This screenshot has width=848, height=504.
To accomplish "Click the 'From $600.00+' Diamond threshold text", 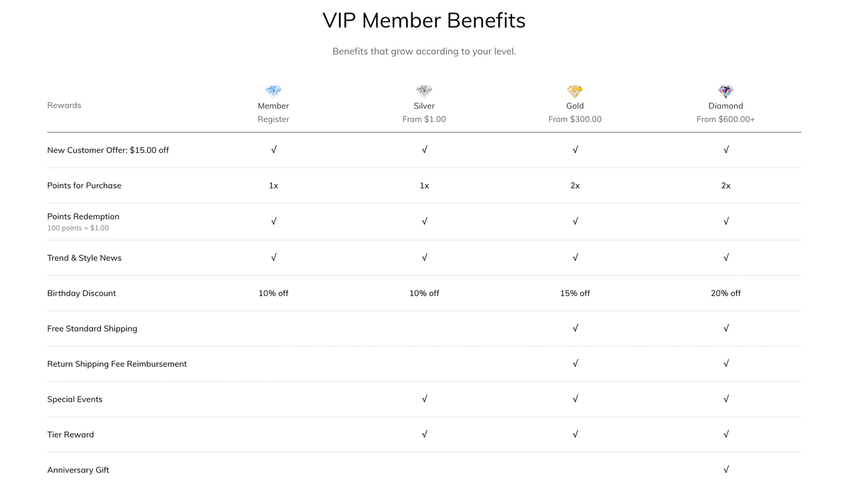I will 725,119.
